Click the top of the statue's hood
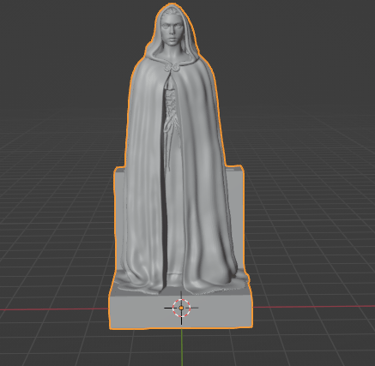375x366 pixels. coord(172,7)
